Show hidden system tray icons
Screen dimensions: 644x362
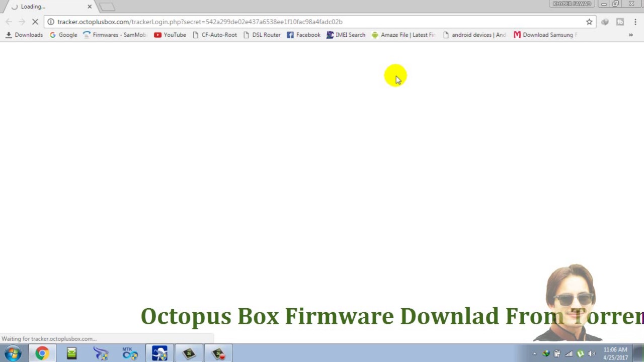click(534, 353)
